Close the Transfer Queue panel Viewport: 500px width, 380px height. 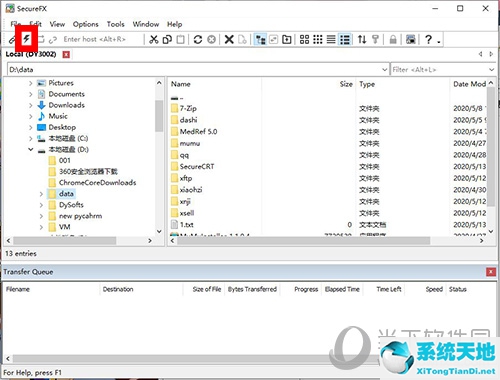point(491,272)
